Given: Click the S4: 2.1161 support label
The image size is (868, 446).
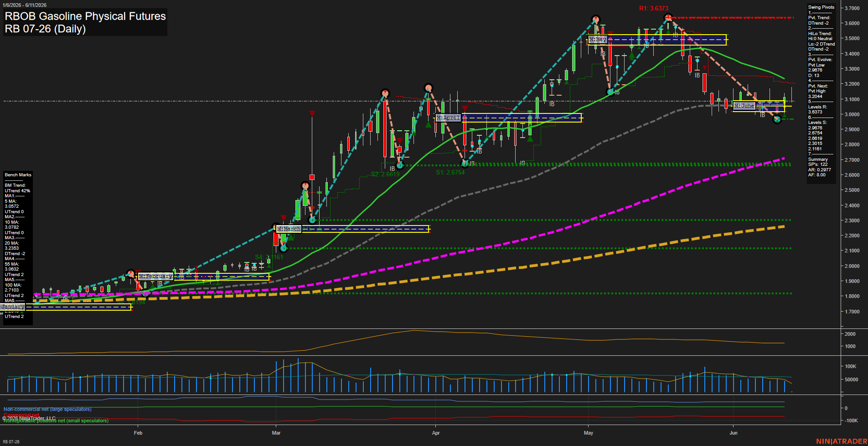Looking at the screenshot, I should point(269,257).
